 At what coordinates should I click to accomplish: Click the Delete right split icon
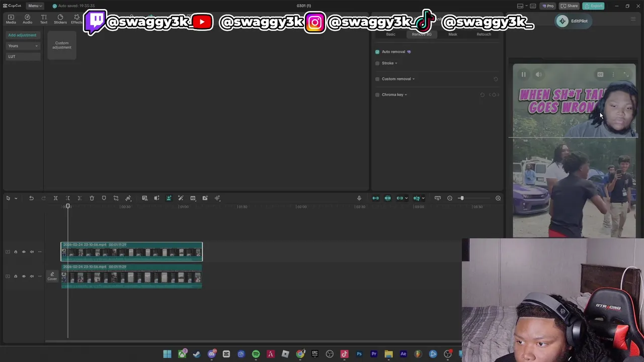click(79, 198)
